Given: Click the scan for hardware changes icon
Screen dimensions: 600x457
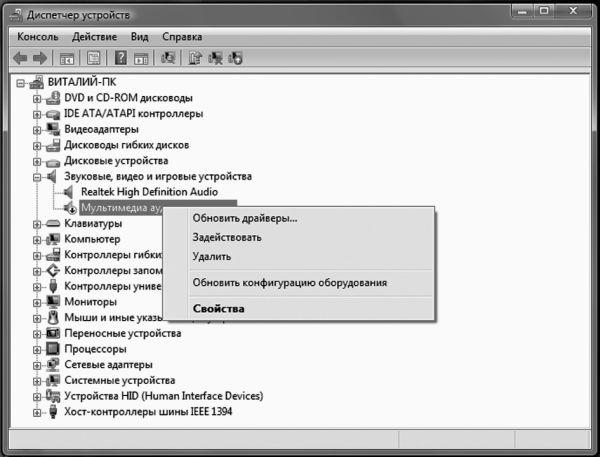Looking at the screenshot, I should [169, 59].
